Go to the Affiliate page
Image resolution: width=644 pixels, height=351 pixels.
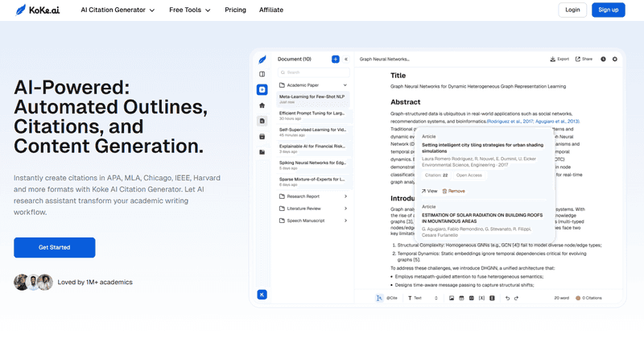coord(270,10)
